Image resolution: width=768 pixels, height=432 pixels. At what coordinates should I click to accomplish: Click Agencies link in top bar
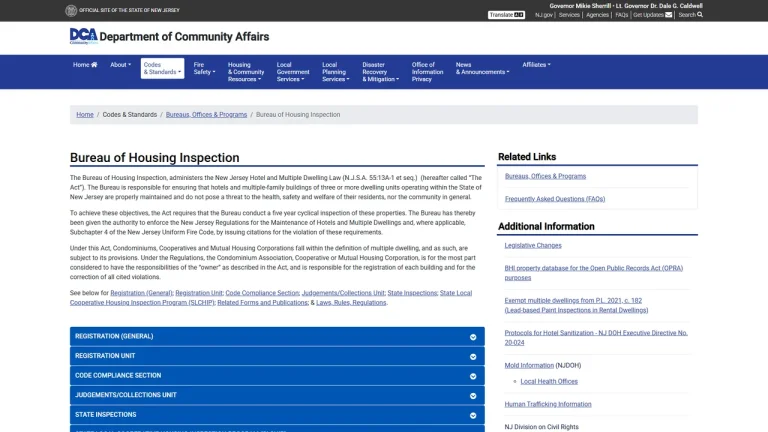(597, 15)
